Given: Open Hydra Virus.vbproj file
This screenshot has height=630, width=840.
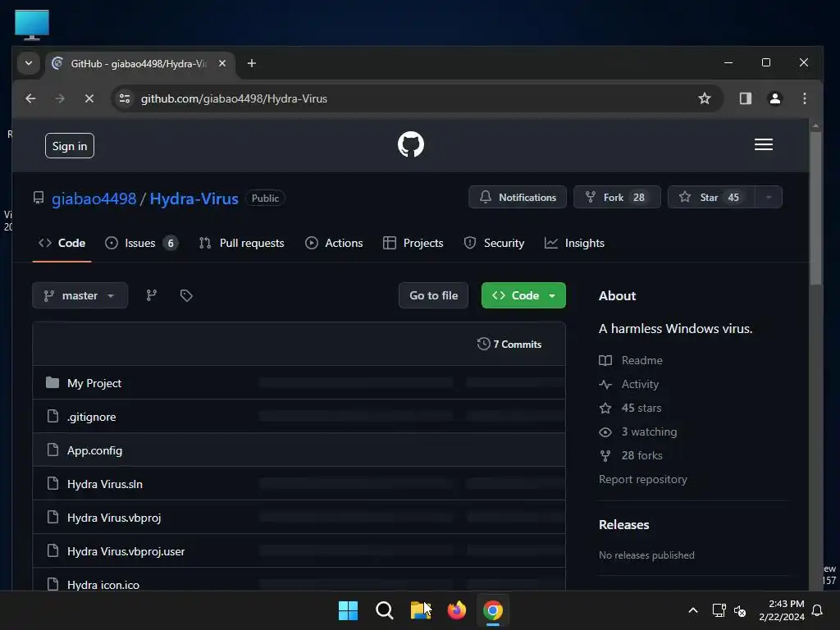Looking at the screenshot, I should pos(114,518).
